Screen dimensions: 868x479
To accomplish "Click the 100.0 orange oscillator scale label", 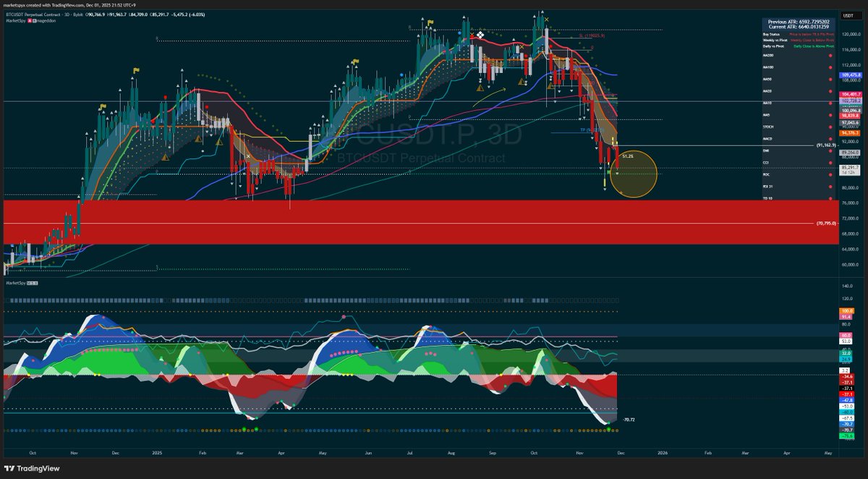I will tap(847, 311).
